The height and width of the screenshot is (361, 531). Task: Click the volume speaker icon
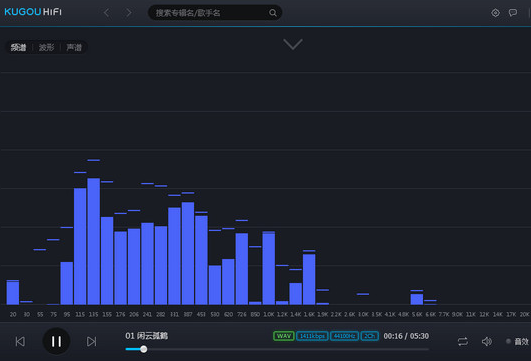(x=487, y=341)
